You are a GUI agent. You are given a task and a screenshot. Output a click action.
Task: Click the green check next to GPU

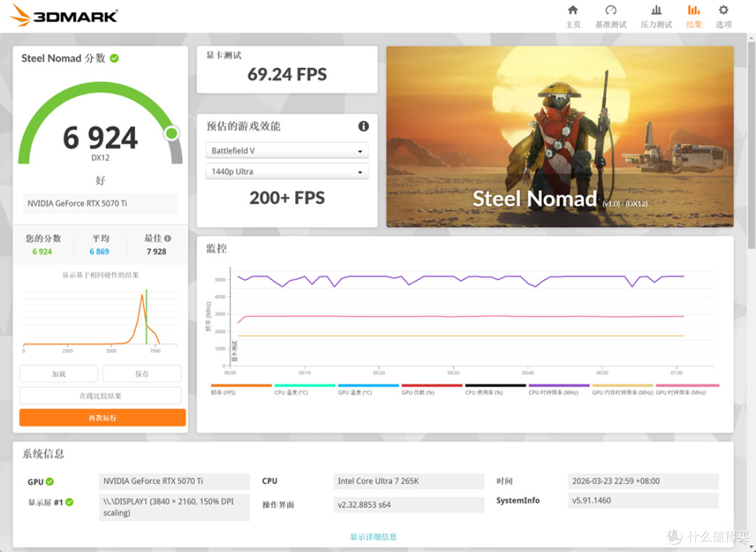(x=50, y=481)
